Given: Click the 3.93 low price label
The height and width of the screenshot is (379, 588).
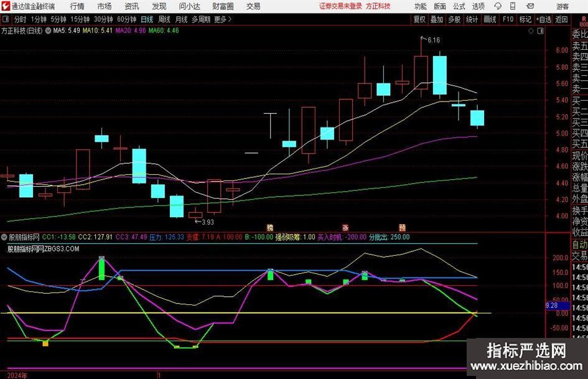Looking at the screenshot, I should click(208, 222).
